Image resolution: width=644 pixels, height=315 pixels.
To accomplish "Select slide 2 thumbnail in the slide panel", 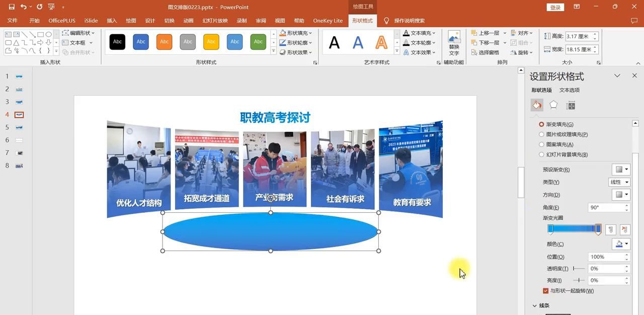I will pyautogui.click(x=19, y=89).
